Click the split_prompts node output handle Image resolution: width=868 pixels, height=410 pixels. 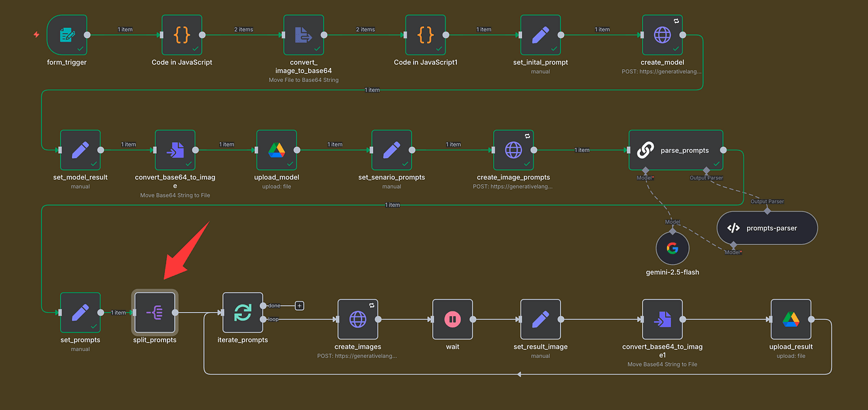(175, 313)
